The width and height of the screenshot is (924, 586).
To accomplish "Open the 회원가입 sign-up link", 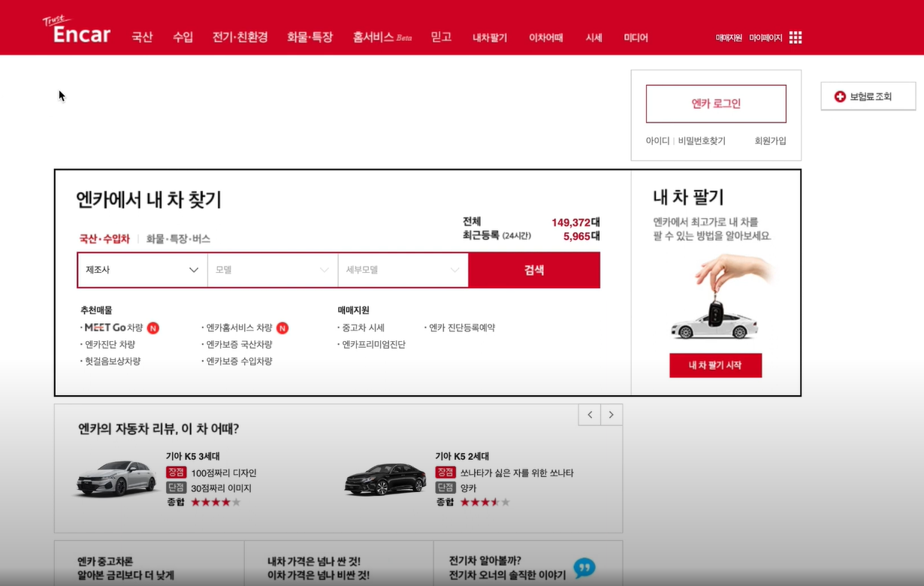I will [x=770, y=141].
